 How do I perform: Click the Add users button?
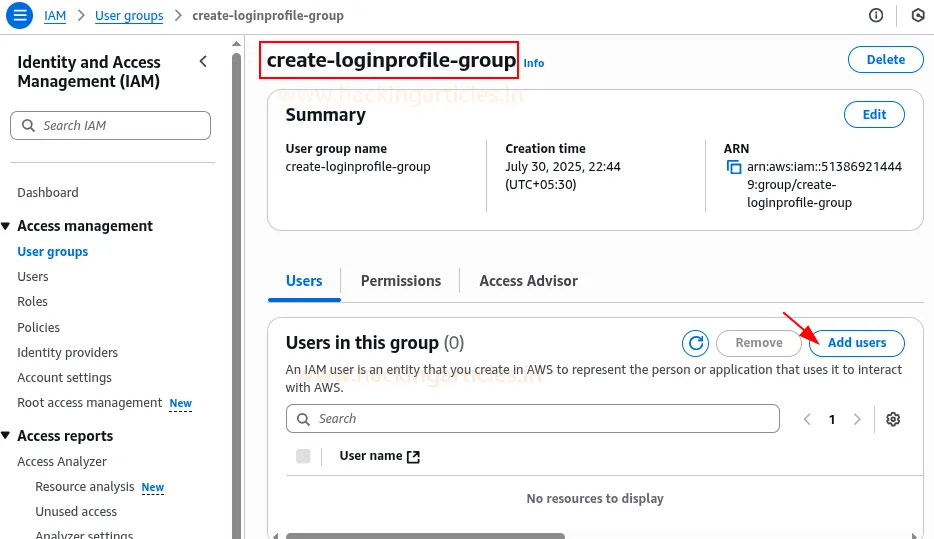click(856, 343)
